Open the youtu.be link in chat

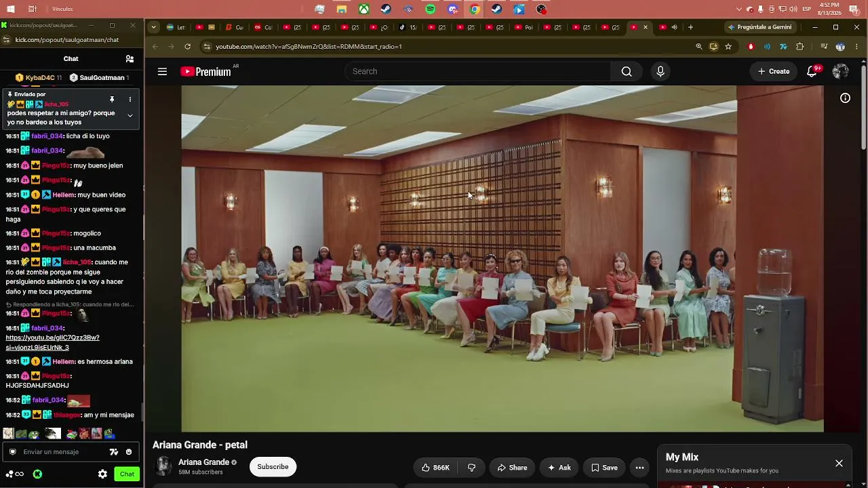tap(52, 342)
